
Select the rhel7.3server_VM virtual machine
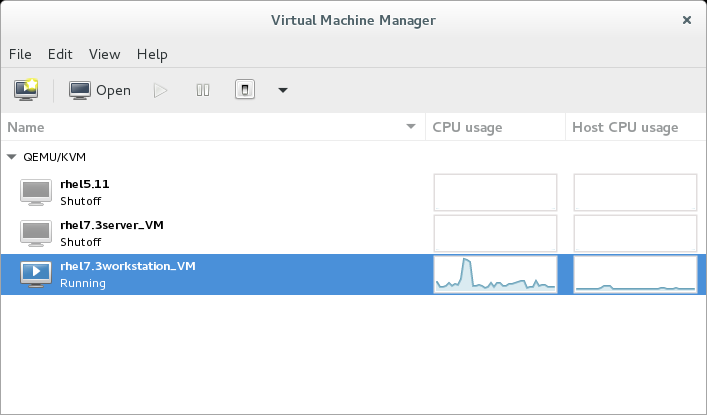point(354,234)
